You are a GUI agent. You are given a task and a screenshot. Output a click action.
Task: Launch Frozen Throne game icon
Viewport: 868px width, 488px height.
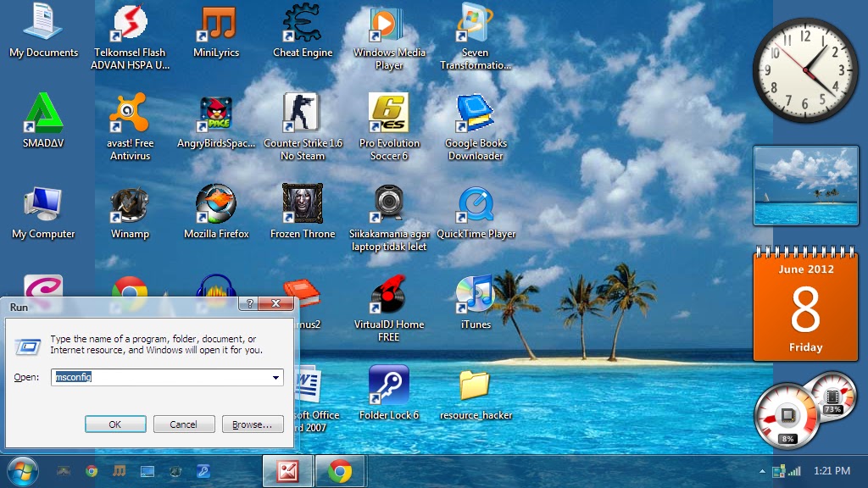(x=303, y=213)
